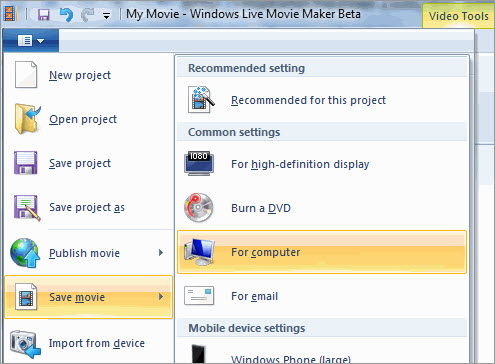Click the envelope icon for For email
The image size is (495, 364).
(199, 296)
